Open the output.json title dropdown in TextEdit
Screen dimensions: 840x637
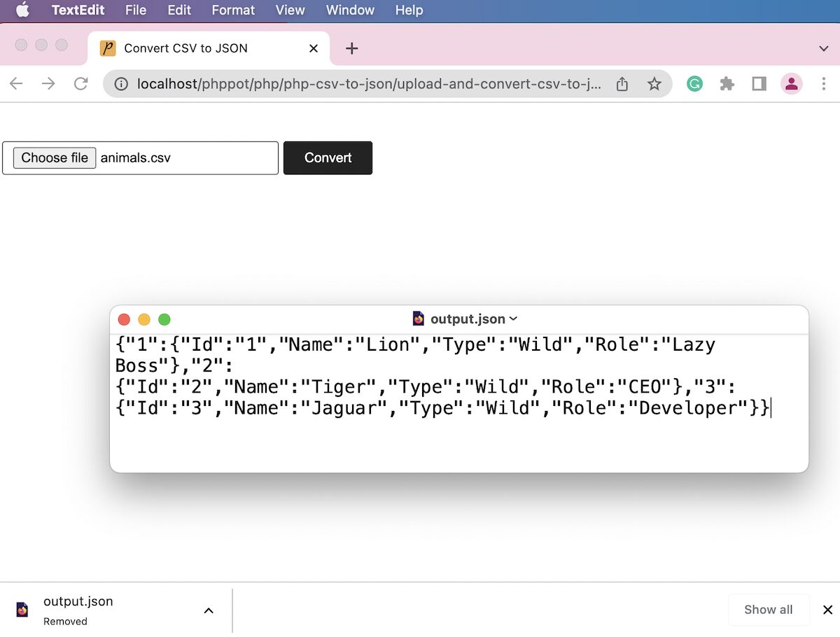click(x=513, y=318)
